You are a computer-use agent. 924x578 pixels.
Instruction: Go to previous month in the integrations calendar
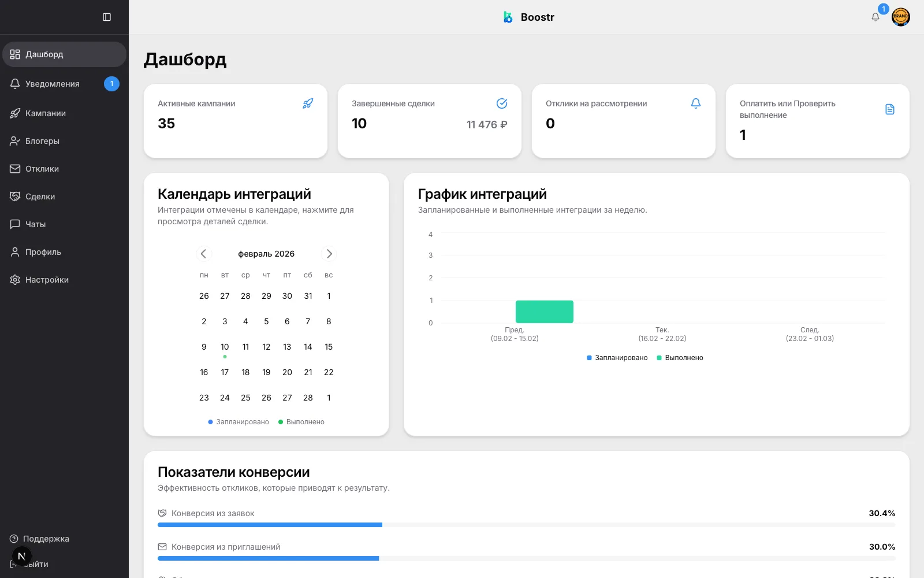click(x=204, y=253)
